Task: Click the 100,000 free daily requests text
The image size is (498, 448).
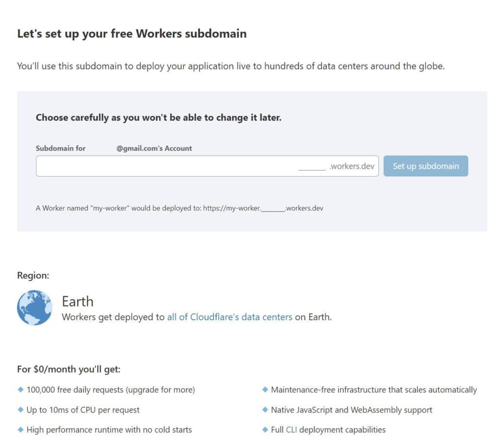Action: [x=111, y=390]
